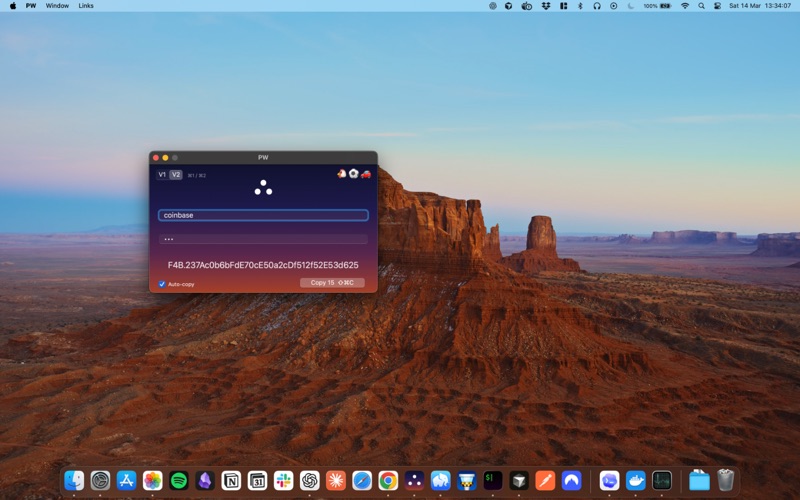Viewport: 800px width, 500px height.
Task: Open Terminal from the Dock
Action: point(493,480)
